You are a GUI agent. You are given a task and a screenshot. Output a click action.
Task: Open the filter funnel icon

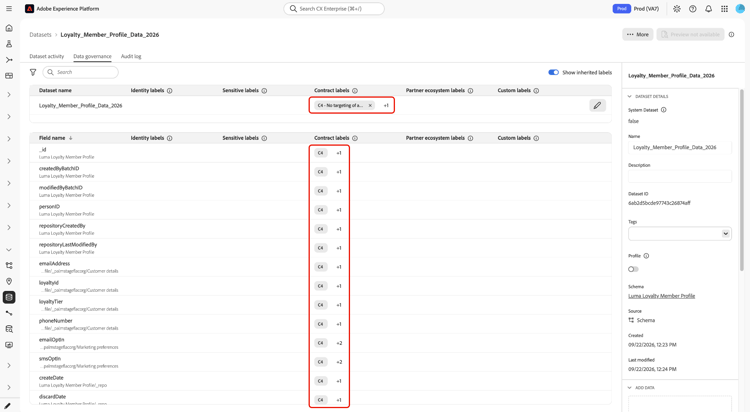tap(33, 72)
